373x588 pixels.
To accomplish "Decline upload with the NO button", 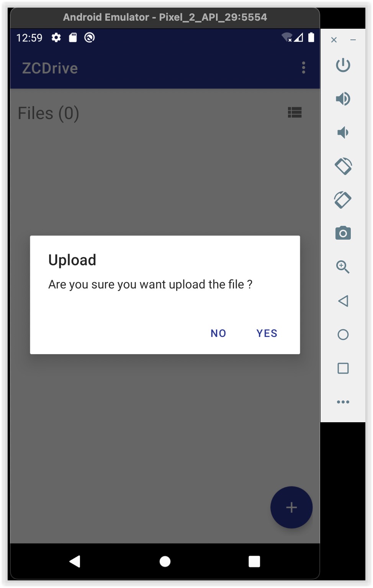I will 218,333.
